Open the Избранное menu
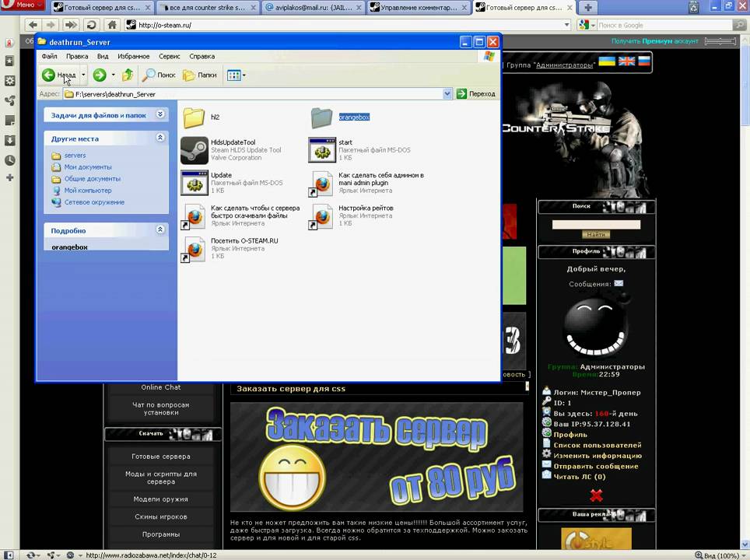Image resolution: width=750 pixels, height=560 pixels. click(134, 57)
